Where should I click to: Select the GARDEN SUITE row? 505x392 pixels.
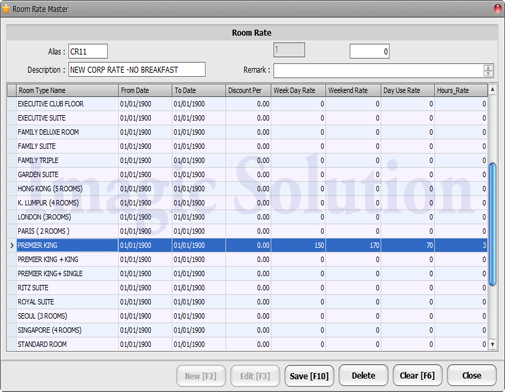247,175
